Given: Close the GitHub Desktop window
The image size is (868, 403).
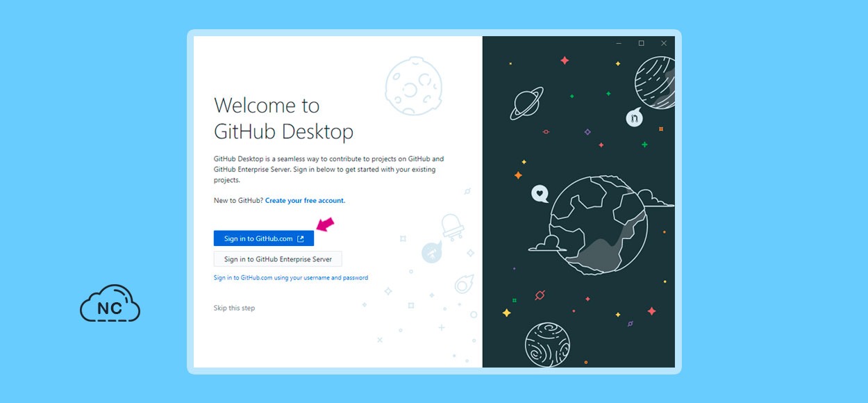Looking at the screenshot, I should point(664,43).
